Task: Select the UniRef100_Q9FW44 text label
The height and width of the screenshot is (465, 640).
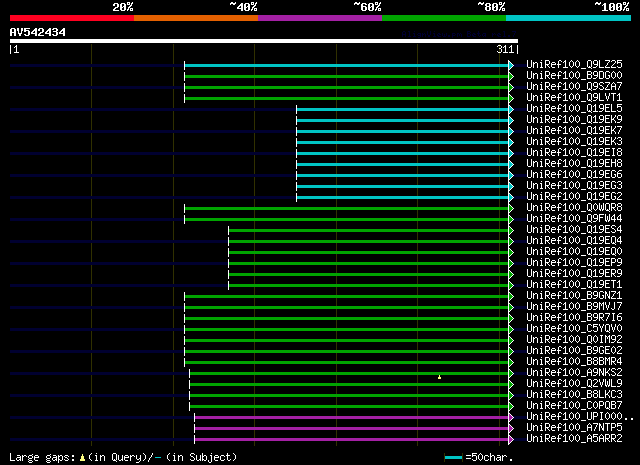Action: pos(574,218)
